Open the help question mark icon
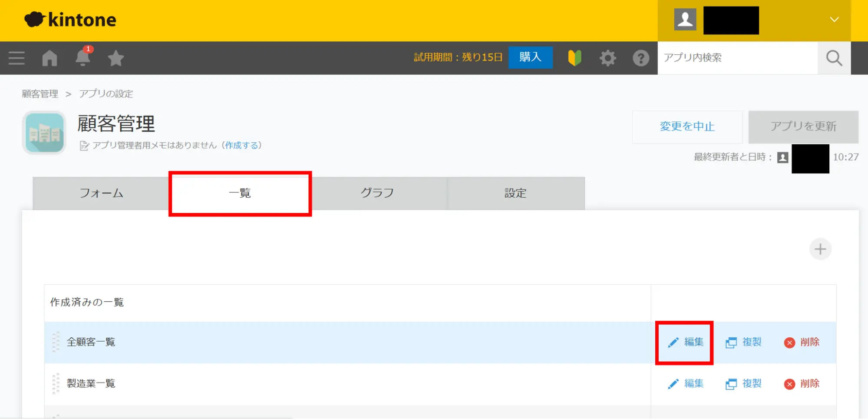Image resolution: width=868 pixels, height=419 pixels. (x=640, y=58)
